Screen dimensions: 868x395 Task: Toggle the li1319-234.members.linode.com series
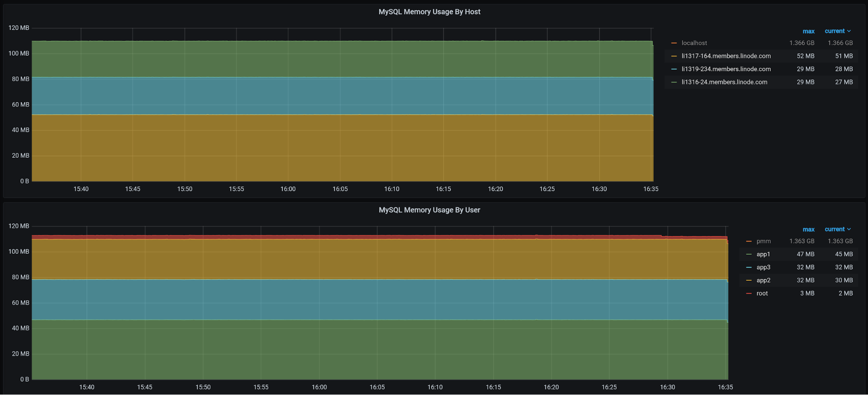coord(726,69)
